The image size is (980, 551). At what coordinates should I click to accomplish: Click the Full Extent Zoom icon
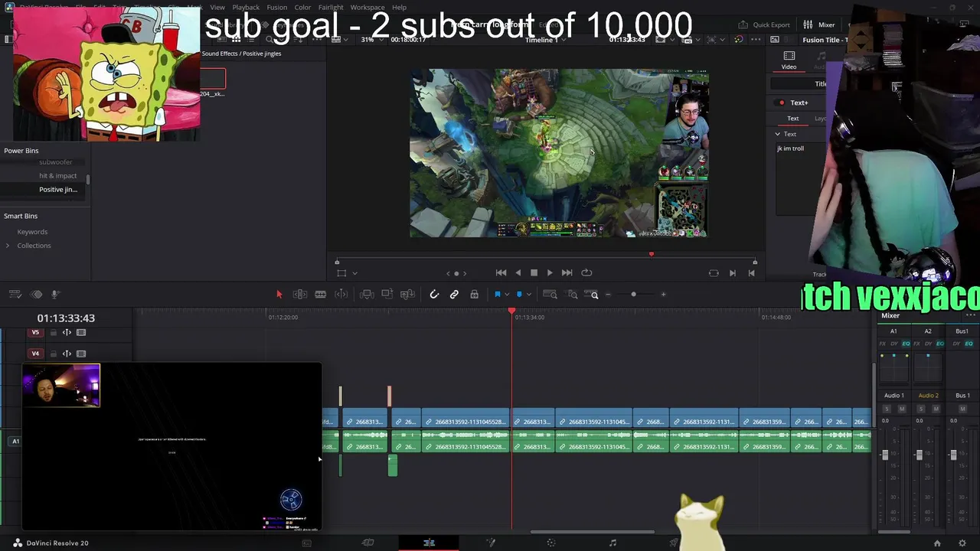point(550,295)
